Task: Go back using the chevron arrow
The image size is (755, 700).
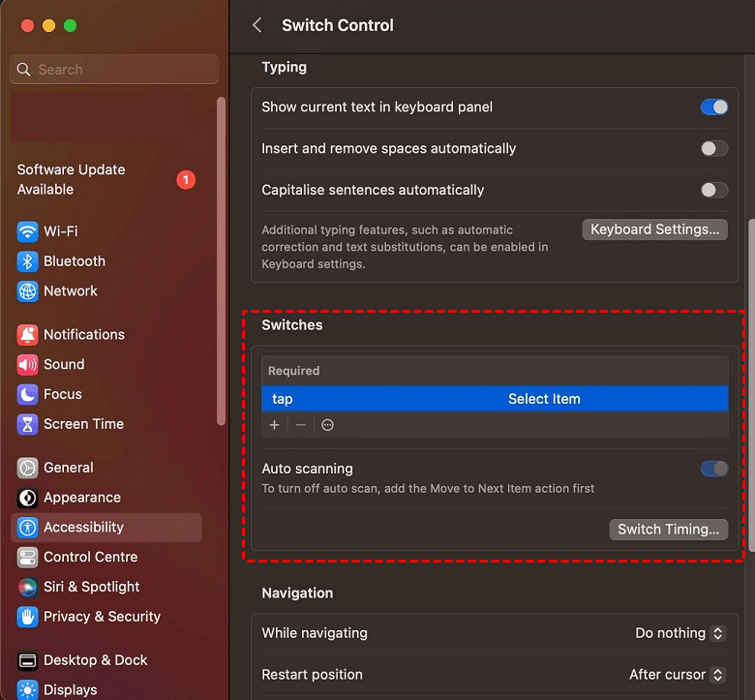Action: click(x=257, y=25)
